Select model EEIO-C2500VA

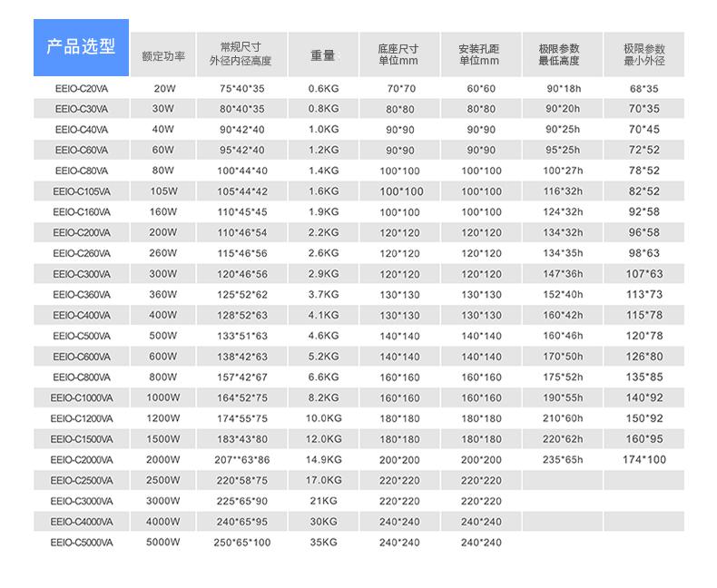82,481
